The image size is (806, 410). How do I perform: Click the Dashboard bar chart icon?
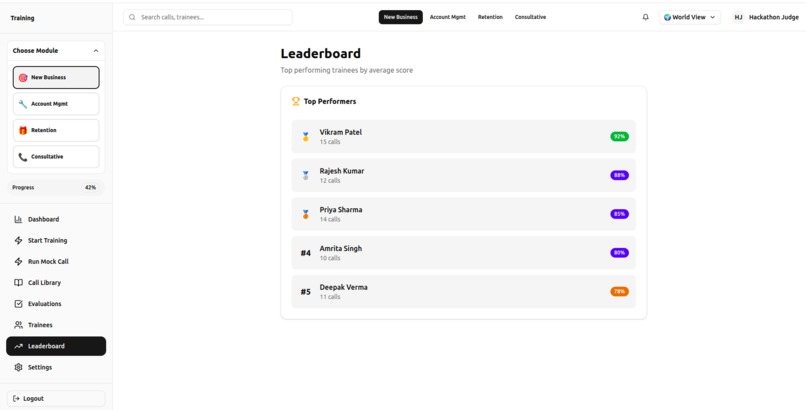(x=18, y=219)
